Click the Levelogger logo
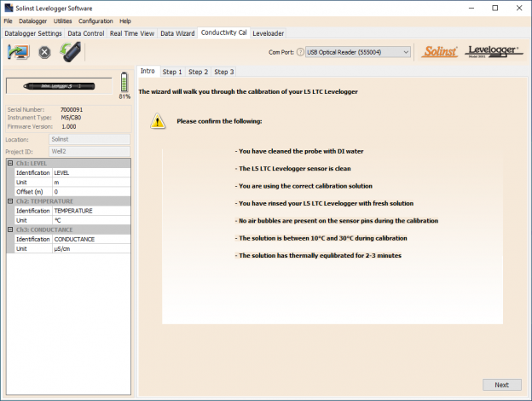The width and height of the screenshot is (532, 401). (494, 52)
